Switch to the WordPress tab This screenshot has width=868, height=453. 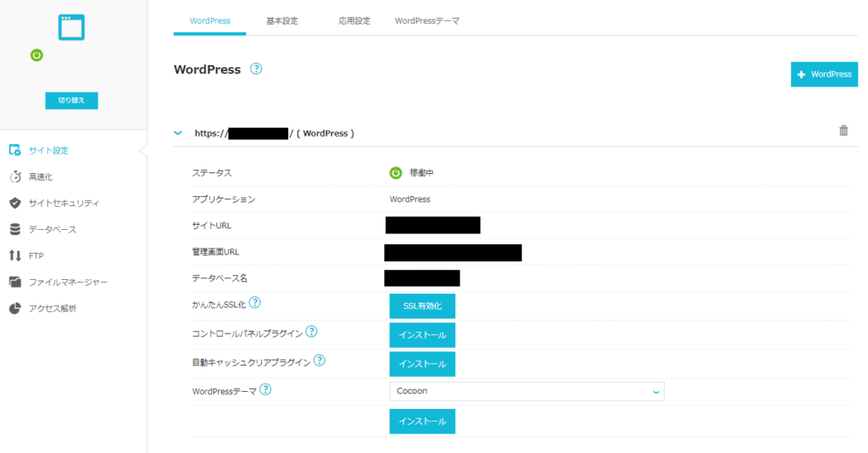click(210, 21)
